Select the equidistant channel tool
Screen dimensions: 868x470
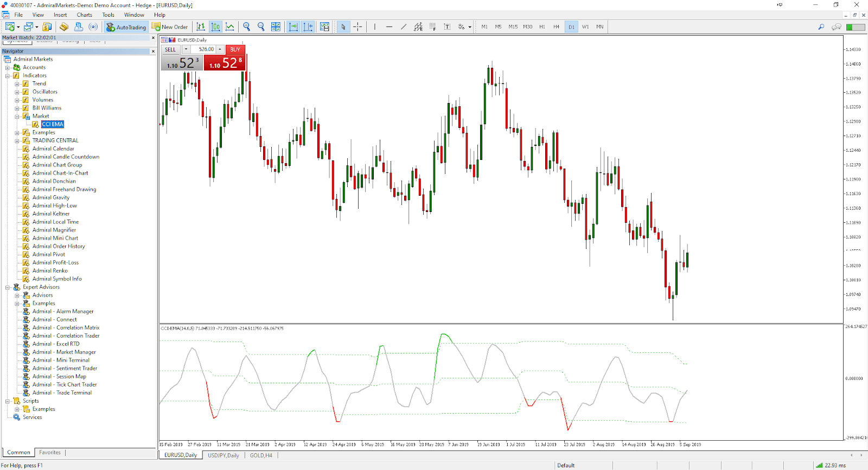[418, 27]
